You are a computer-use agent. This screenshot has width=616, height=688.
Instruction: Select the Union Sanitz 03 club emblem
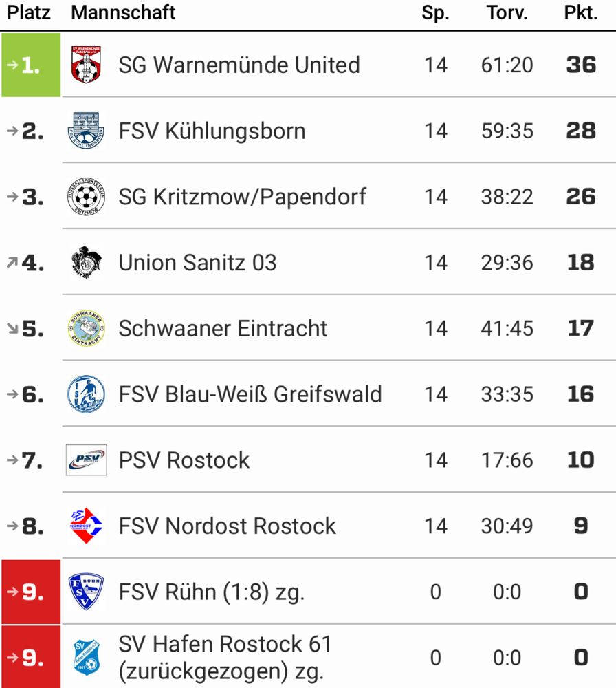[86, 262]
